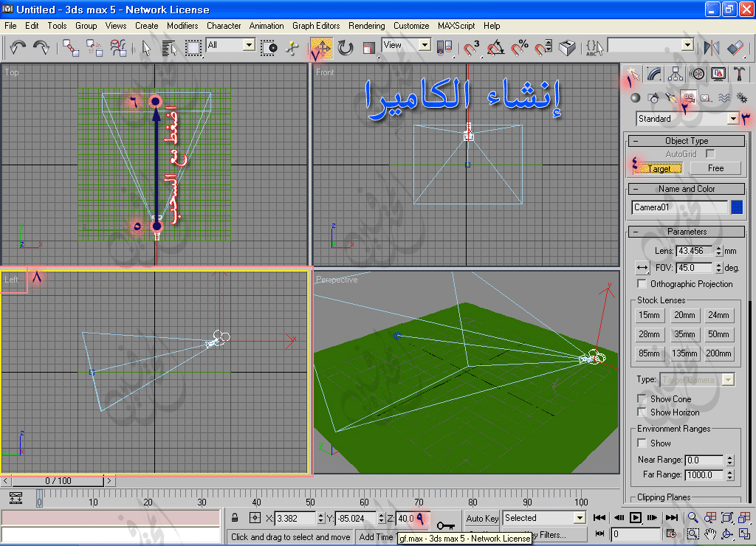Click the Mirror Selected Objects icon
The height and width of the screenshot is (546, 756).
(711, 48)
